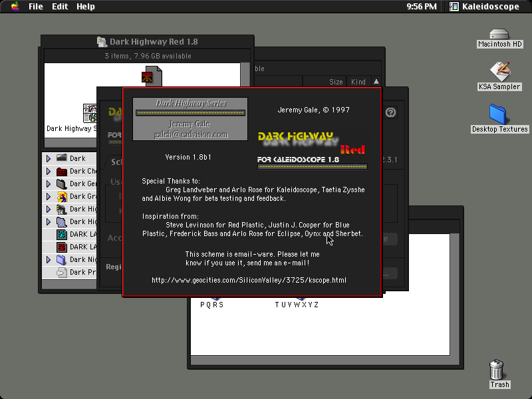Click the Dark row's folder icon
The width and height of the screenshot is (532, 399).
61,158
